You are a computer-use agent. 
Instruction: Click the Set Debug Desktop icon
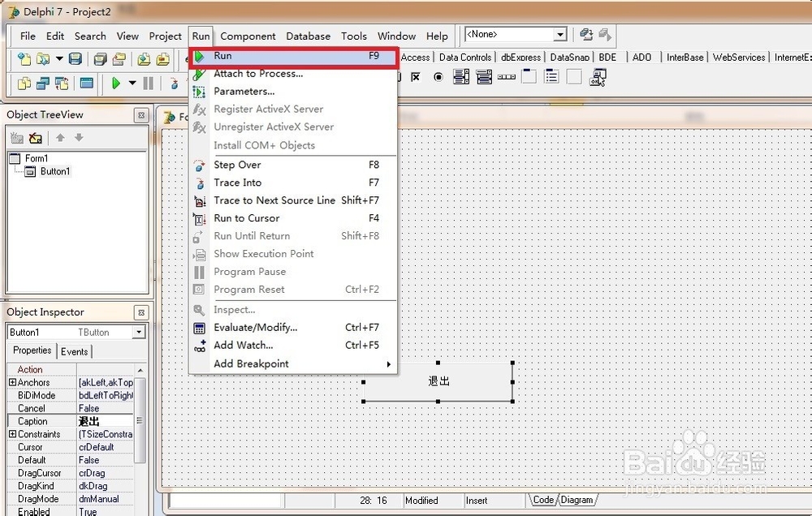[604, 35]
